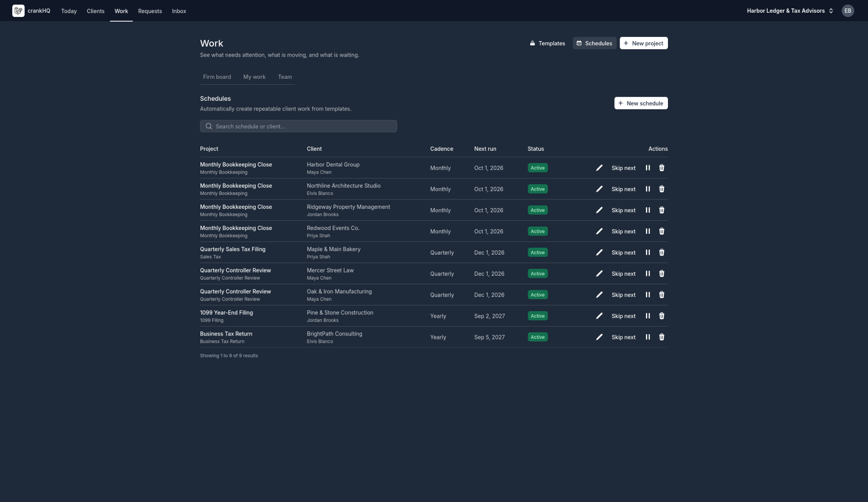Delete the Redwood Events Co. schedule

[x=662, y=231]
